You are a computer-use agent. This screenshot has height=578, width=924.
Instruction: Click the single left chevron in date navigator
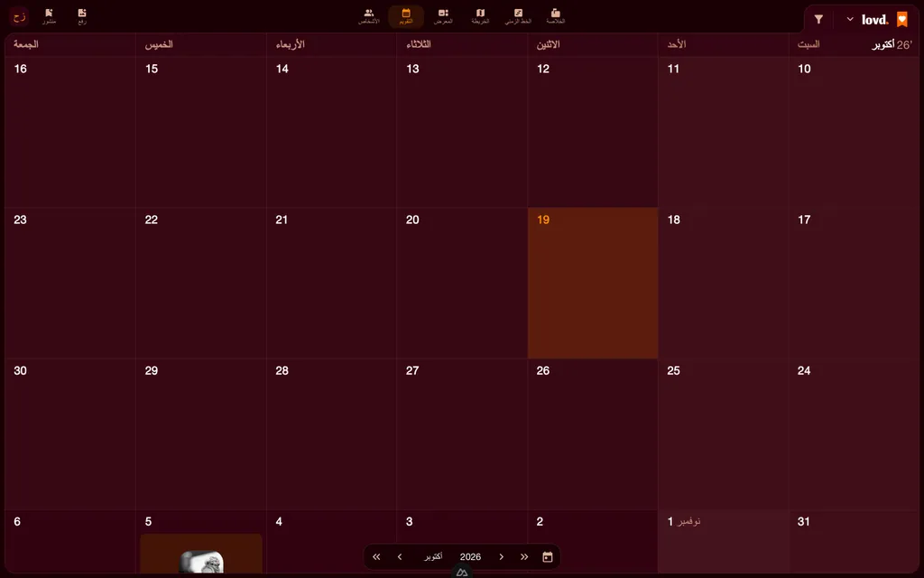point(400,556)
